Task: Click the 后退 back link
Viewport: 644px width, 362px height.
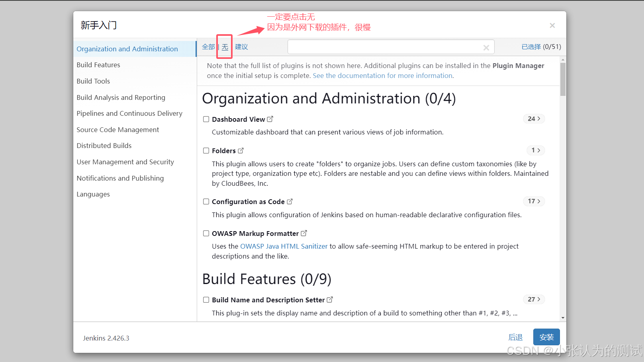Action: click(515, 337)
